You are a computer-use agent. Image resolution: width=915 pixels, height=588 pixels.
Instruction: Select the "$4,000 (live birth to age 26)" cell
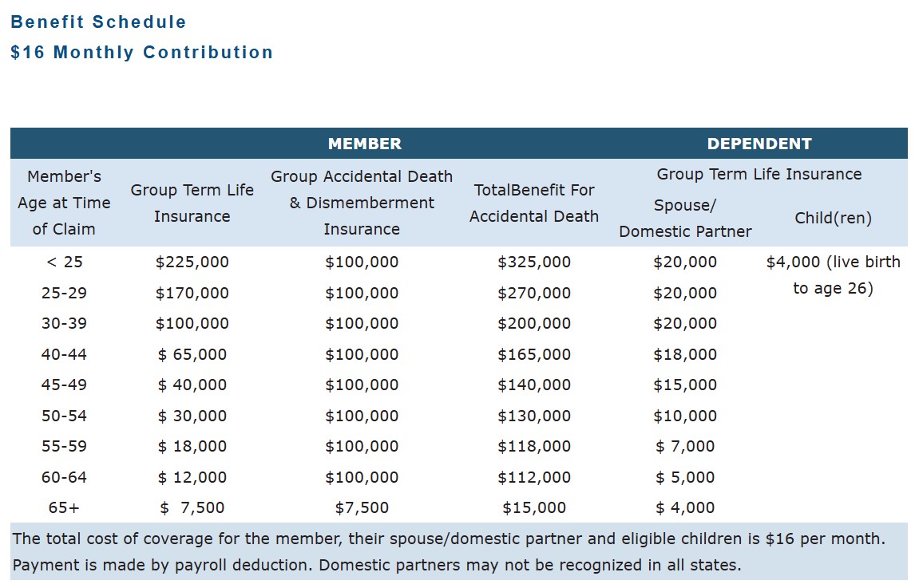pyautogui.click(x=833, y=275)
